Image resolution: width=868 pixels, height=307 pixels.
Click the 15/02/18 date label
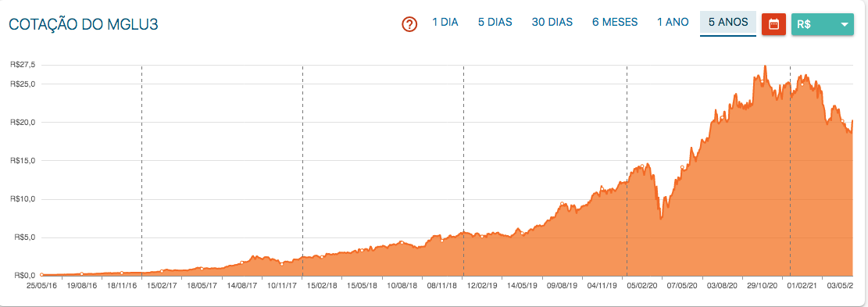coord(322,287)
